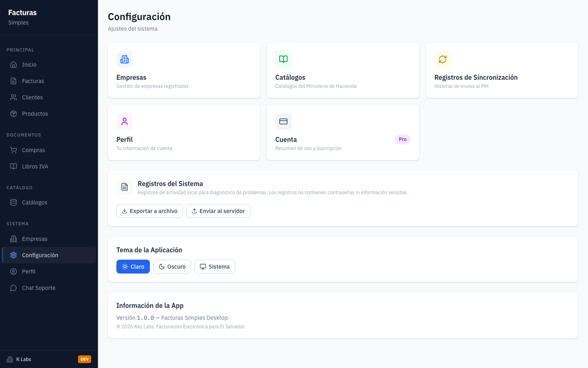The width and height of the screenshot is (588, 368).
Task: Open Chat Soporte in the sidebar
Action: [x=49, y=288]
